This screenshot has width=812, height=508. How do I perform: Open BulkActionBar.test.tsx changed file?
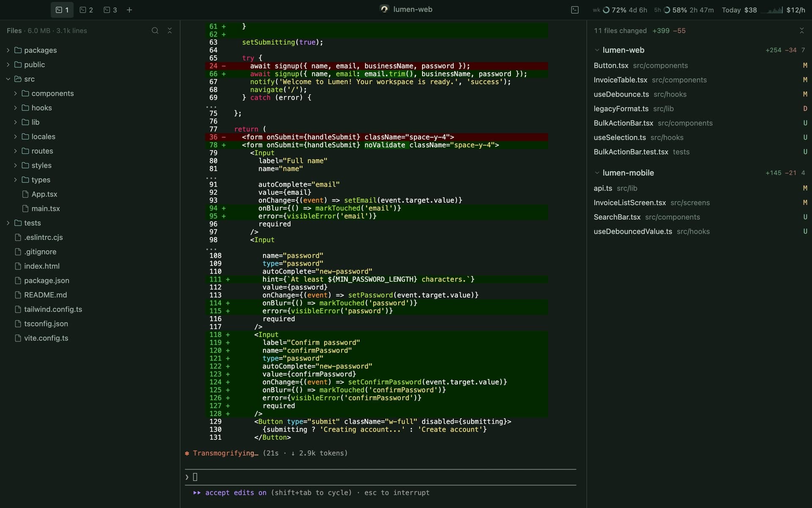[x=700, y=152]
